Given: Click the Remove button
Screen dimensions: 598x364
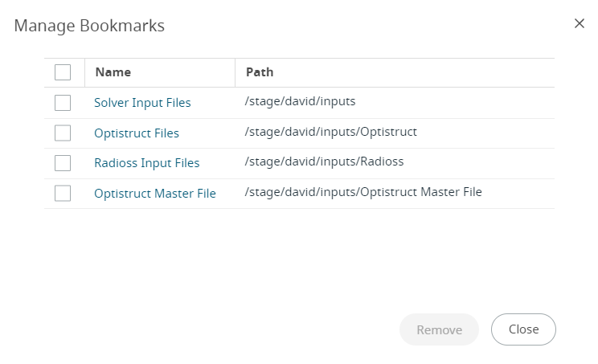Looking at the screenshot, I should (439, 329).
